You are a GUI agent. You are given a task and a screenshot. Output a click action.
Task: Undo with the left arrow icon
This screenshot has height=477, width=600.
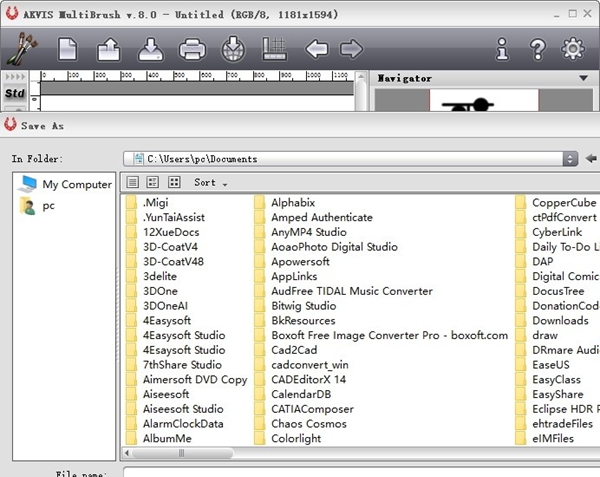[317, 49]
